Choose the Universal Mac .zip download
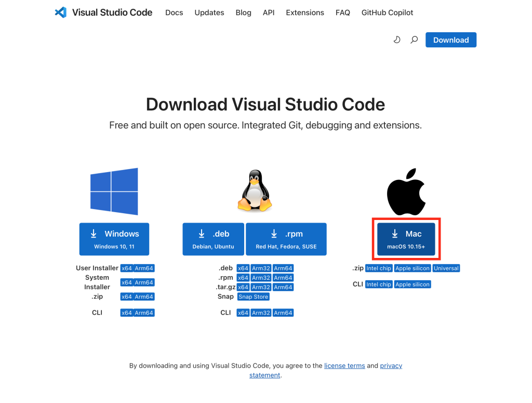 click(446, 268)
